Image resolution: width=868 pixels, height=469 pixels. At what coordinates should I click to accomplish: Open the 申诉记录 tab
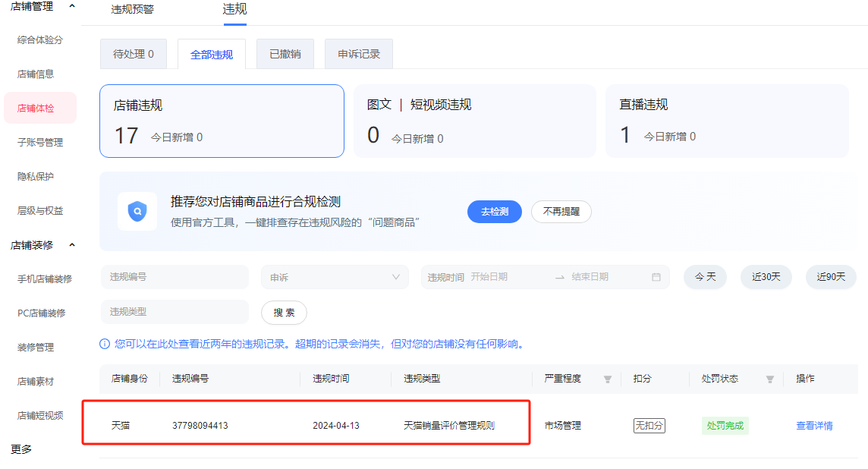[358, 54]
